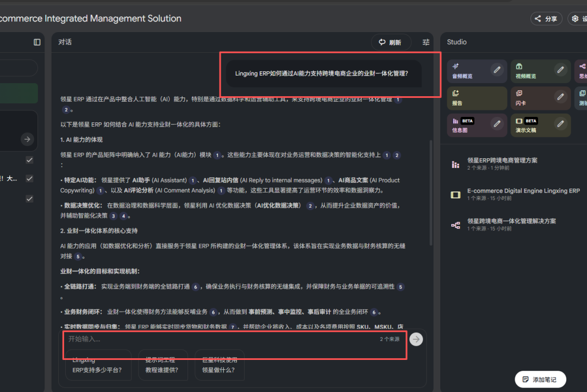587x392 pixels.
Task: Open citation 1 after (AI能力) 模块
Action: coord(217,155)
